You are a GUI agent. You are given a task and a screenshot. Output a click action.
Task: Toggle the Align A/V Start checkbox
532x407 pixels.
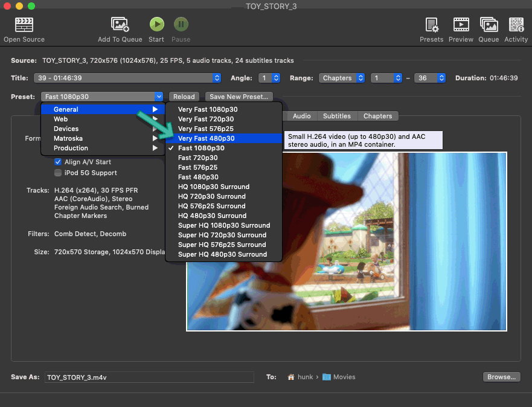pos(58,162)
